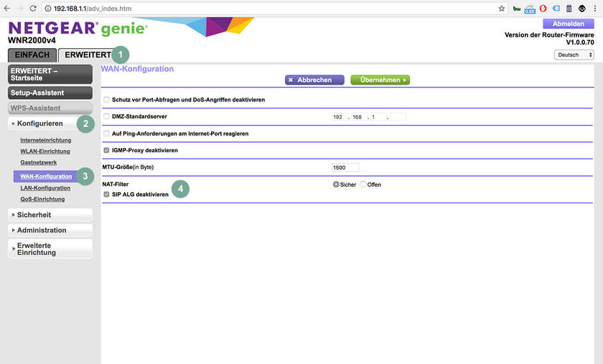Open WLAN-Einrichtung link
The height and width of the screenshot is (364, 603).
coord(45,151)
